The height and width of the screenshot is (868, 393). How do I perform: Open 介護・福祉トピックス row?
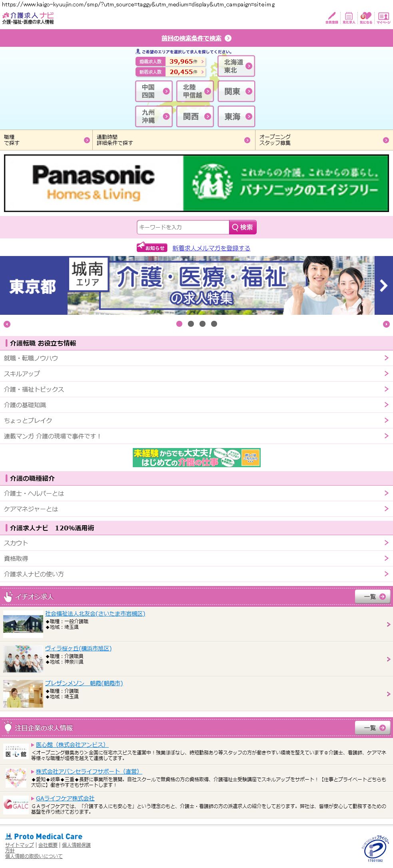196,389
